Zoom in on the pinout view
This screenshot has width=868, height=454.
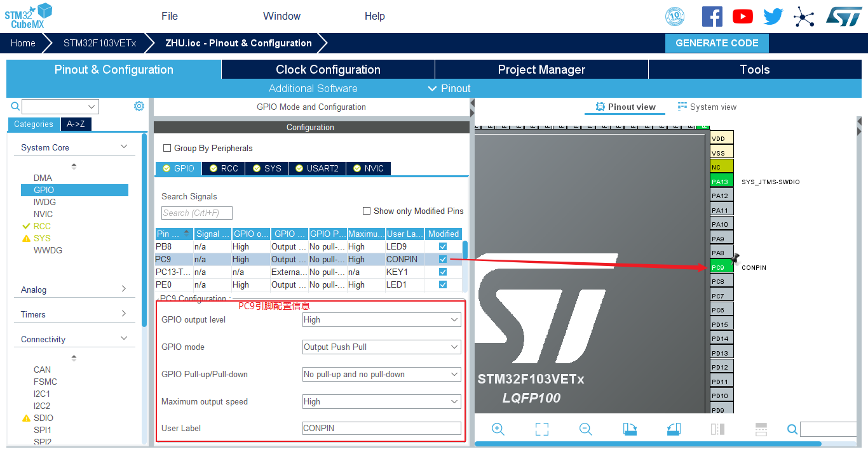coord(498,429)
